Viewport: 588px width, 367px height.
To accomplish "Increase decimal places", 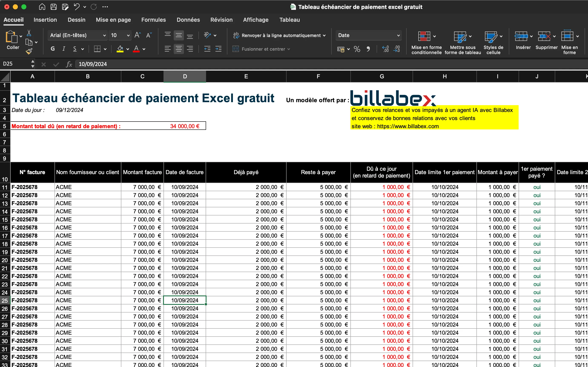I will point(385,49).
